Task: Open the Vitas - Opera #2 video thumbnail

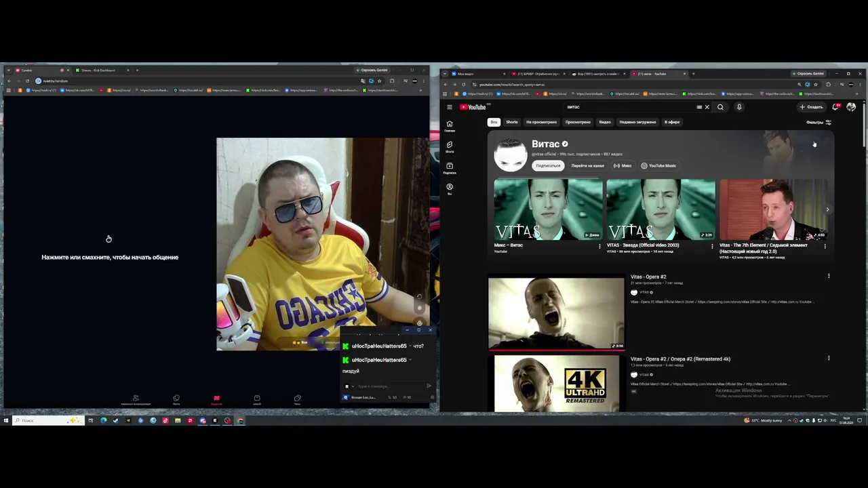Action: [556, 313]
